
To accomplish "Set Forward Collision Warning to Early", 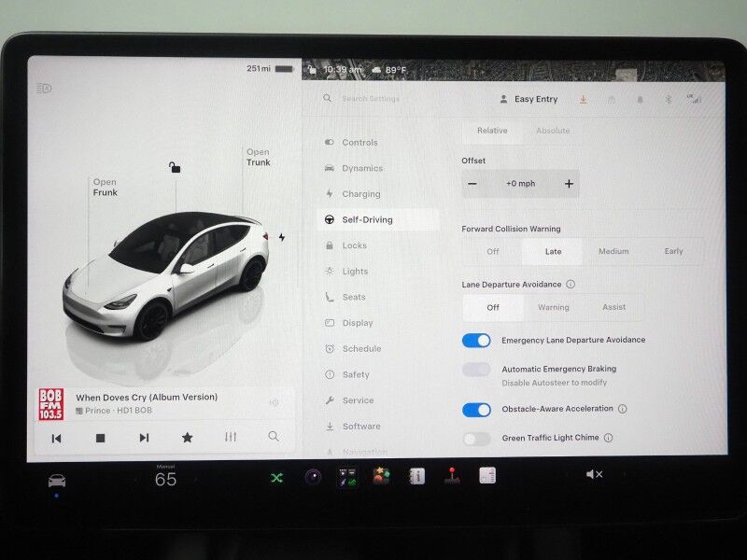I will point(673,251).
